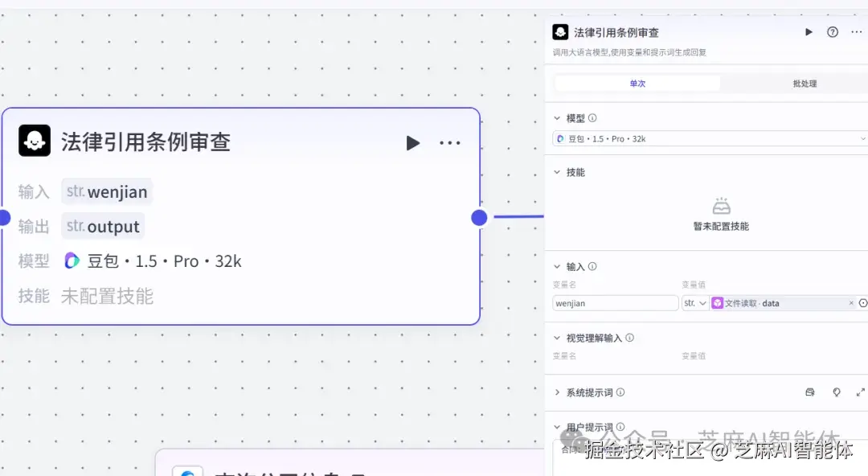868x476 pixels.
Task: Select the 单次 tab
Action: [x=637, y=83]
